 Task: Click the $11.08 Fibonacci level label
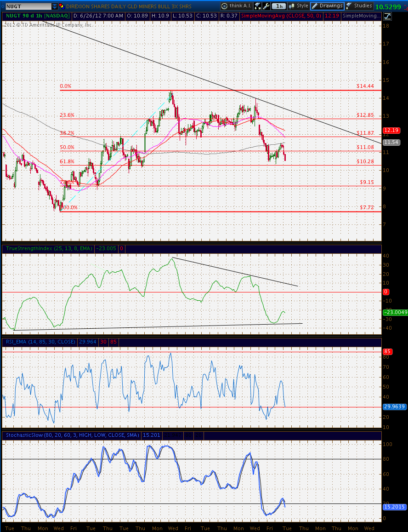tap(365, 147)
